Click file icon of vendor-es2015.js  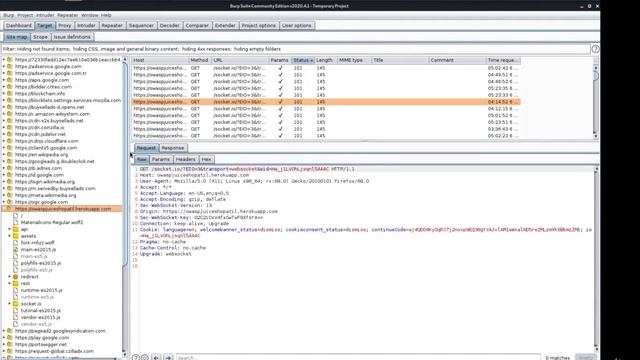tap(16, 317)
